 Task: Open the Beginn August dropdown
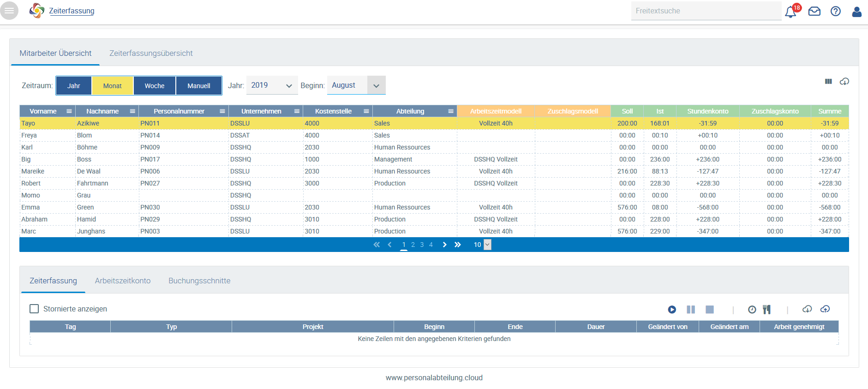(356, 85)
